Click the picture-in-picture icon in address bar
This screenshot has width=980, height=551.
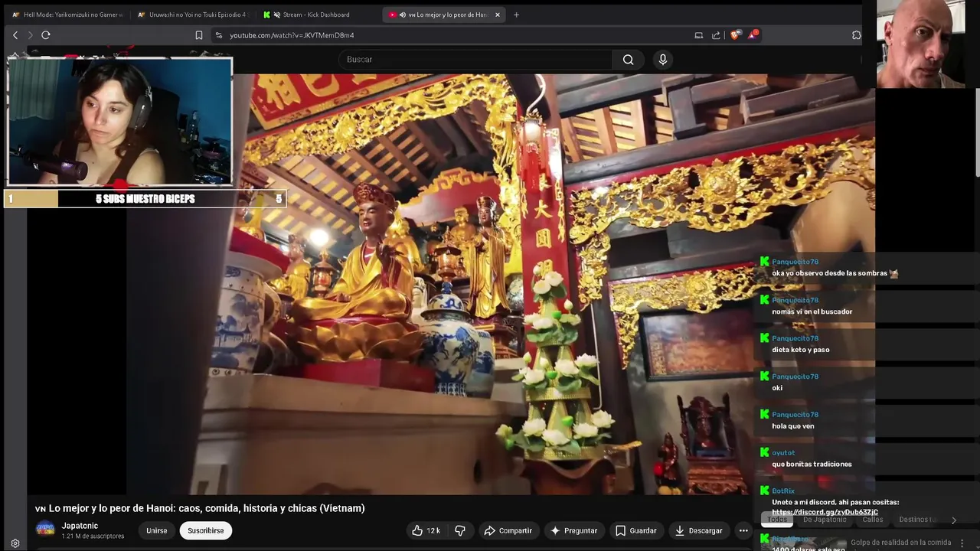pos(699,35)
